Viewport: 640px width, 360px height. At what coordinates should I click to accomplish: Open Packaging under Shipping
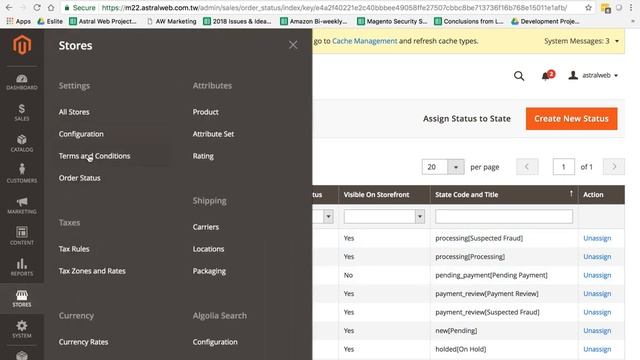point(209,271)
